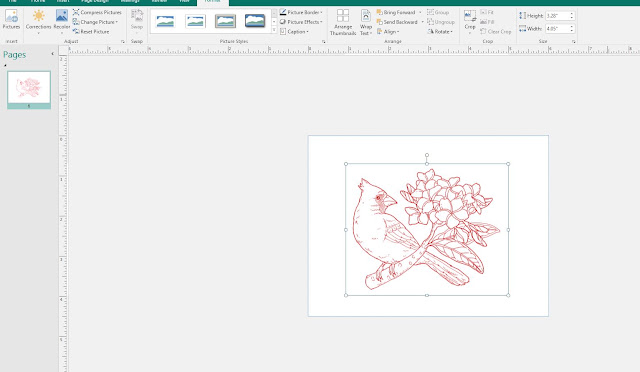640x372 pixels.
Task: Open the Bring Forward dropdown arrow
Action: [x=420, y=12]
